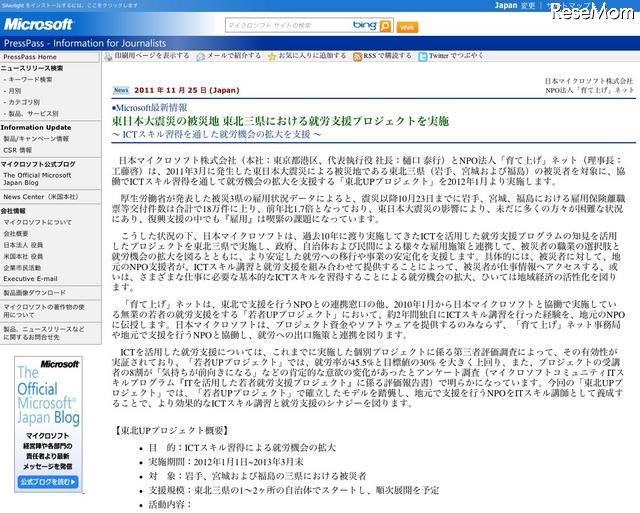Open 米国本社 役員 sidebar link
The width and height of the screenshot is (640, 513).
click(x=23, y=257)
